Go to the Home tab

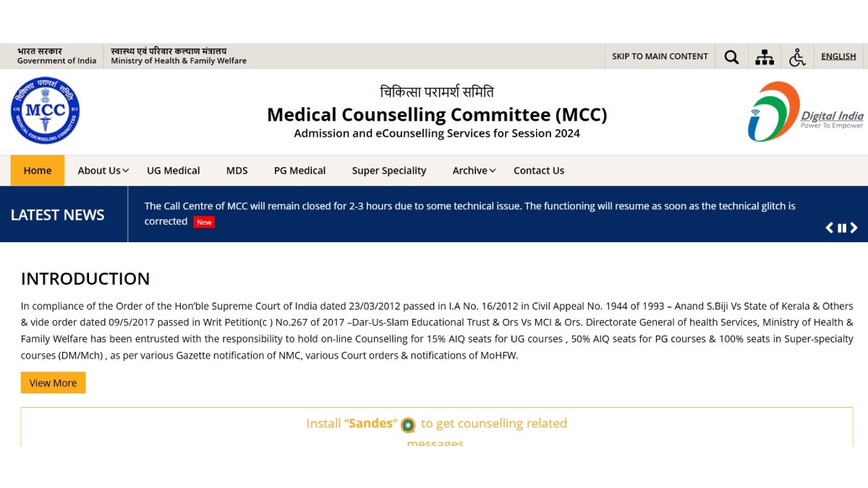click(x=38, y=171)
